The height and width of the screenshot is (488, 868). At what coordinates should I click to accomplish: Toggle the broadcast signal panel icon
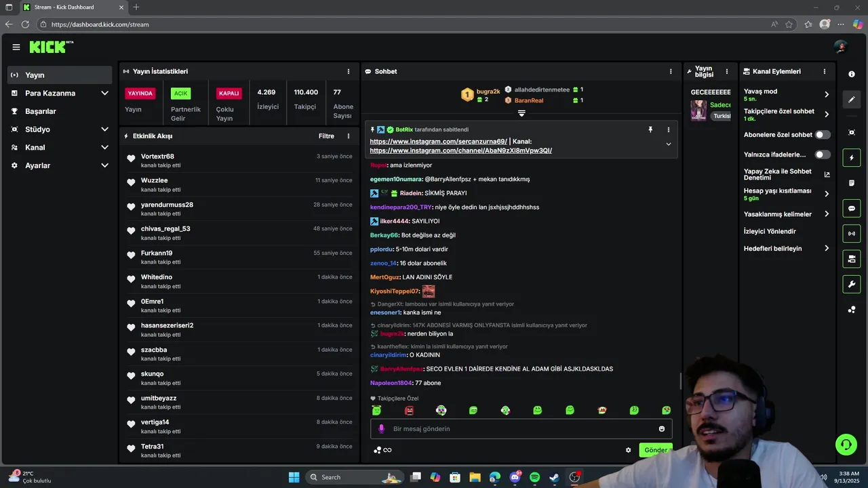[x=852, y=234]
